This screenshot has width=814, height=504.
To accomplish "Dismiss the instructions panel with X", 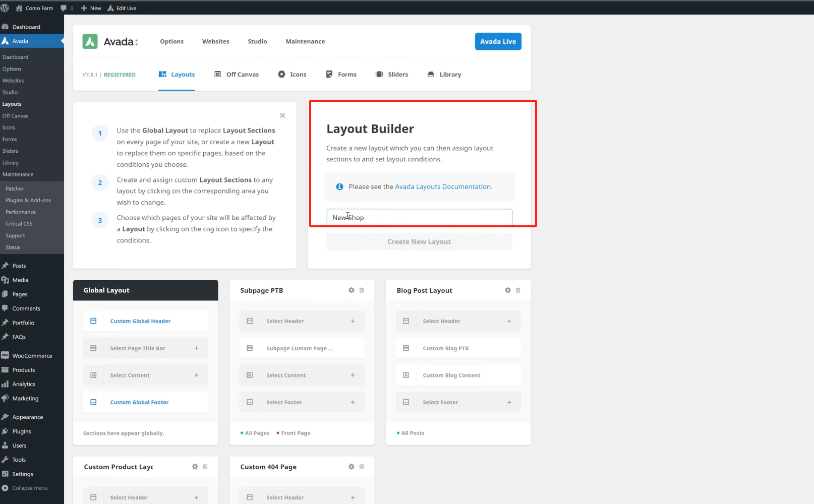I will [282, 115].
